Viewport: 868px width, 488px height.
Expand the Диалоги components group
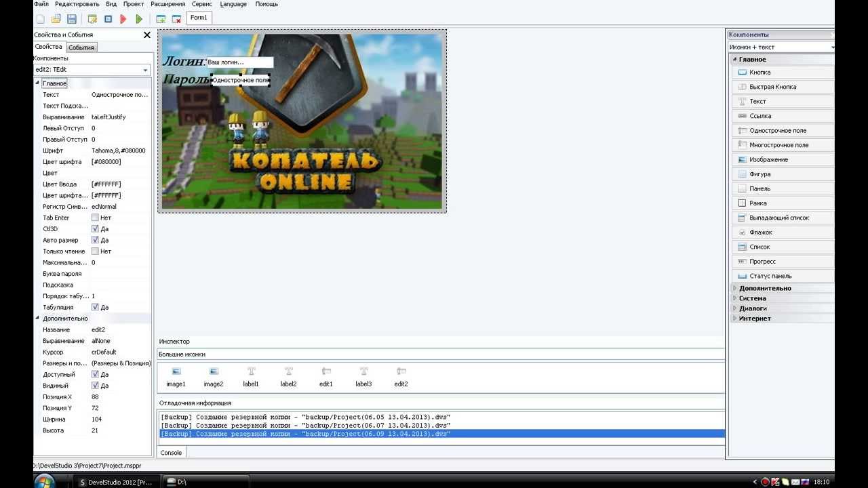735,308
